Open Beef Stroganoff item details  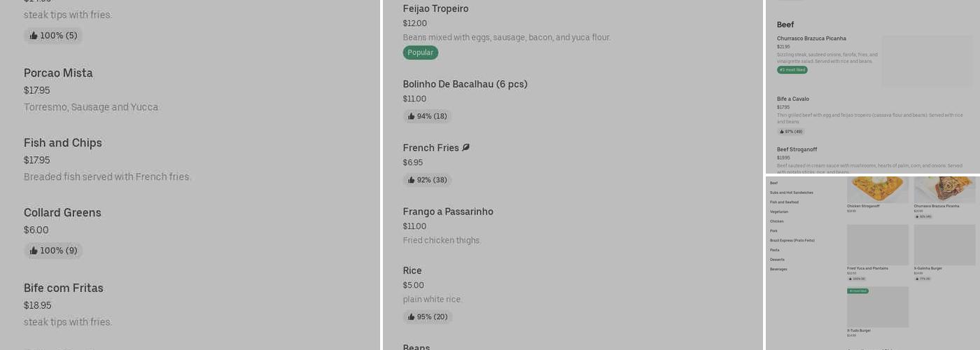(797, 150)
